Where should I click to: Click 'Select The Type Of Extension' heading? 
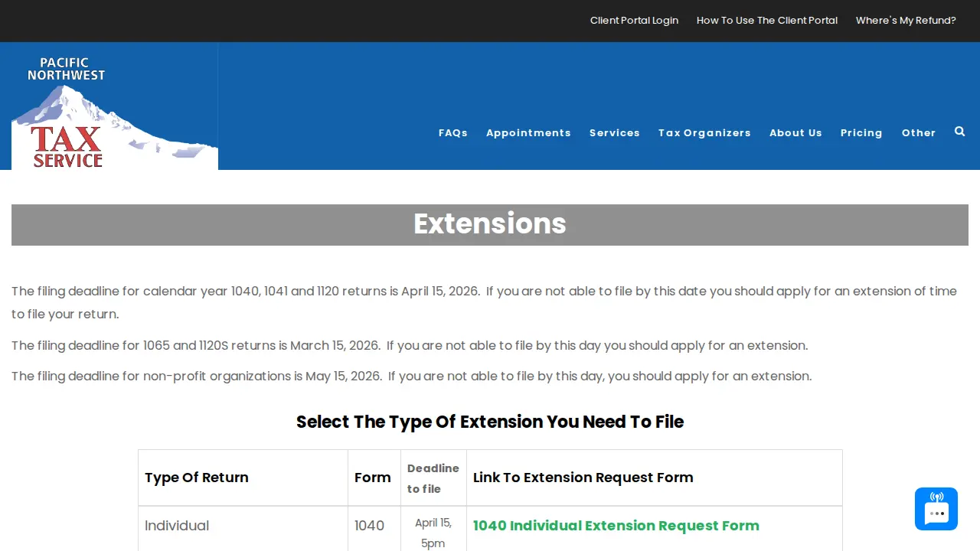(490, 422)
